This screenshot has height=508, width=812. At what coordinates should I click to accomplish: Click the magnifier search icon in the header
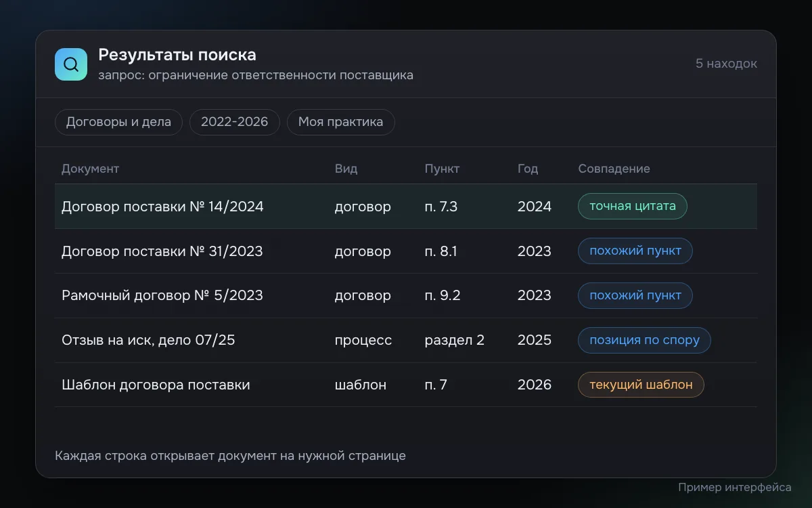[71, 64]
